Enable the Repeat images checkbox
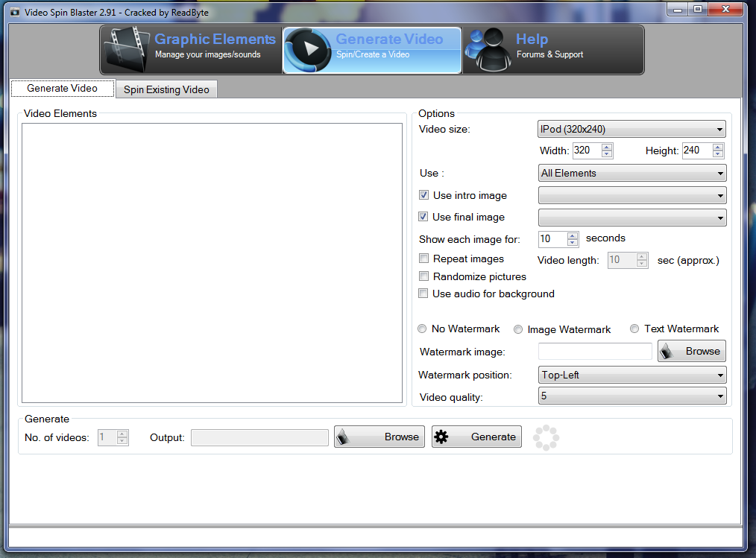This screenshot has width=756, height=558. tap(423, 259)
